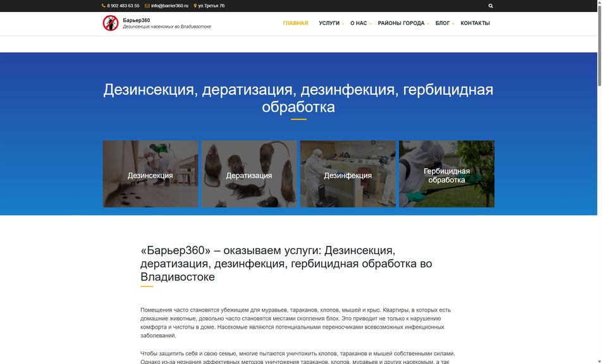Click the scrollbar down arrow
Viewport: 602px width, 364px height.
(599, 361)
